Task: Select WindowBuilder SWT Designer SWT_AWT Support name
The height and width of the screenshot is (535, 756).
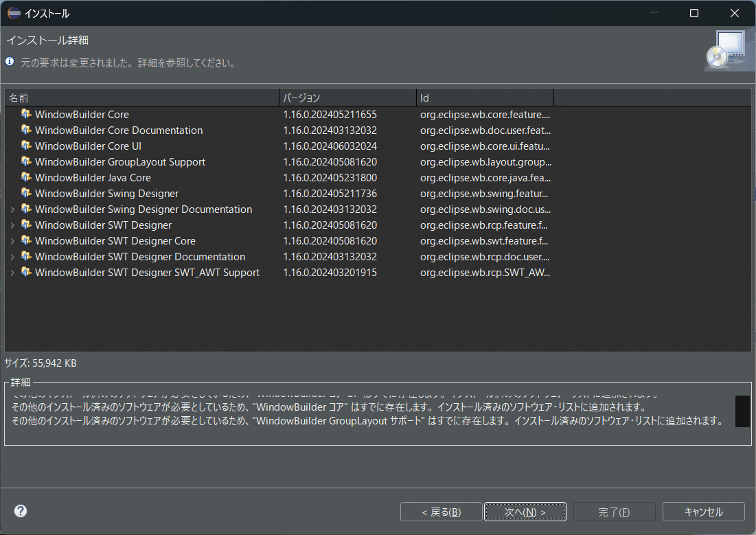Action: point(147,273)
